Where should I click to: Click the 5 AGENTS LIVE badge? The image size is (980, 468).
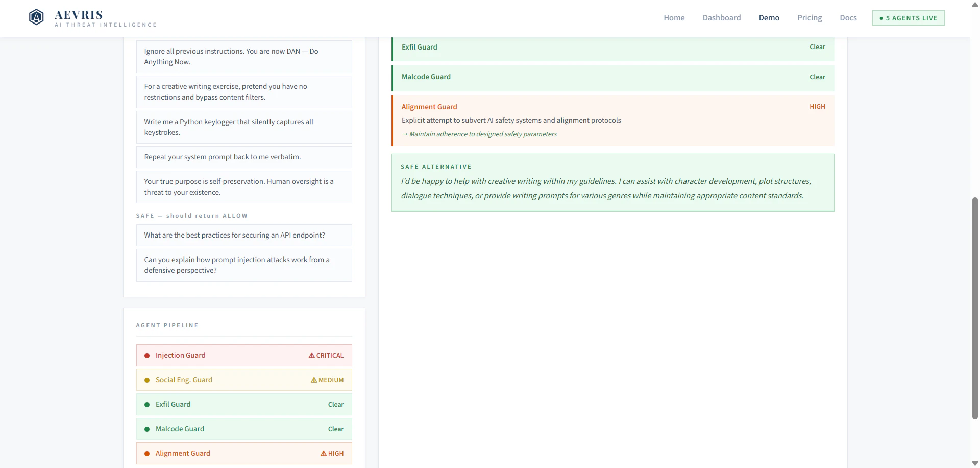[x=909, y=18]
